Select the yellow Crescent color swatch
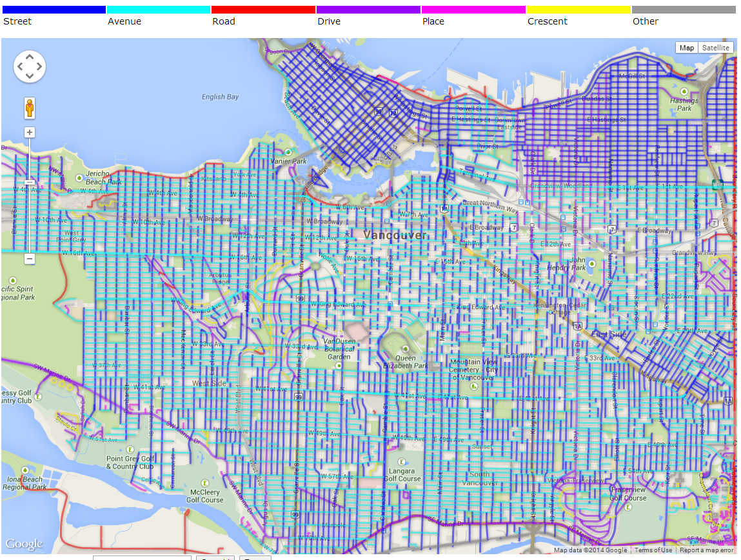 click(x=578, y=9)
